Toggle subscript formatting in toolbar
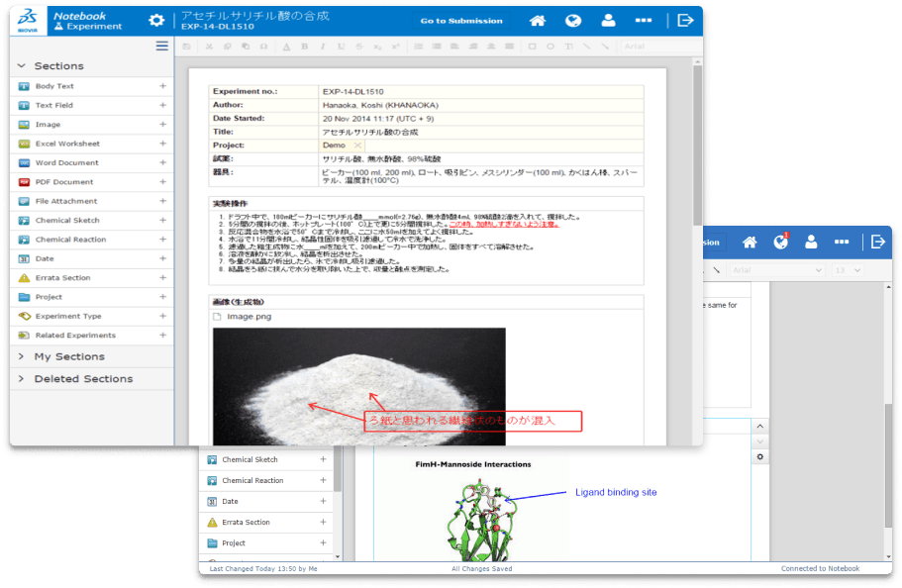902x588 pixels. pos(377,47)
